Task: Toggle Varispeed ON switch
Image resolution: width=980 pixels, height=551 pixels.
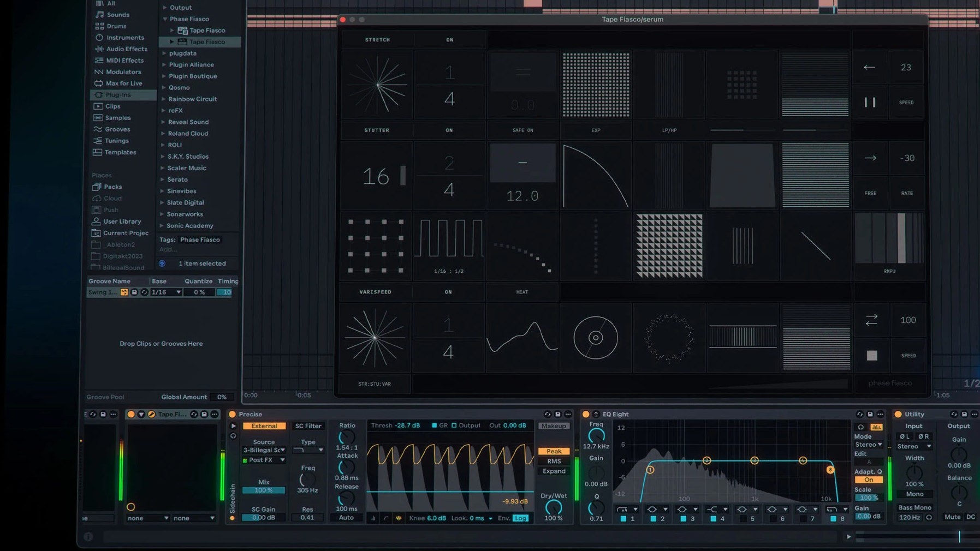Action: 448,292
